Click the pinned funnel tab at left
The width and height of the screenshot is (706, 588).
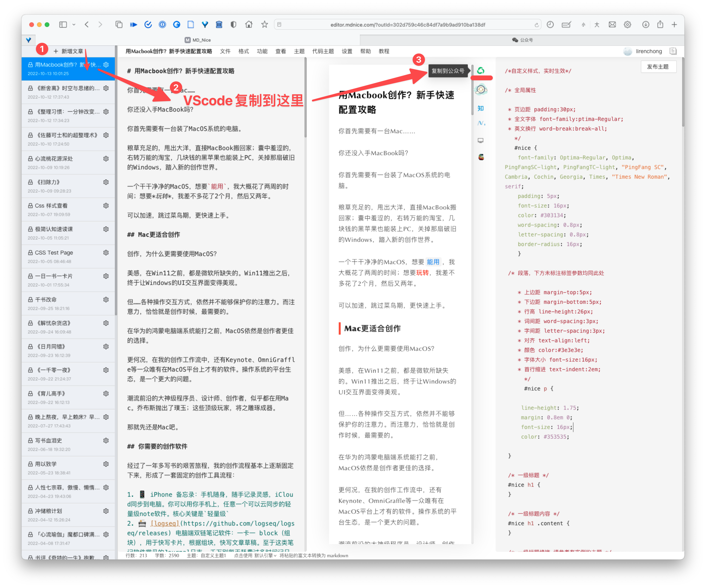29,40
